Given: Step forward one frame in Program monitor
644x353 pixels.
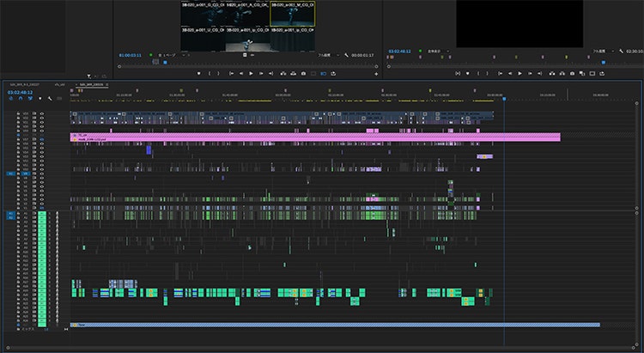Looking at the screenshot, I should [x=530, y=74].
